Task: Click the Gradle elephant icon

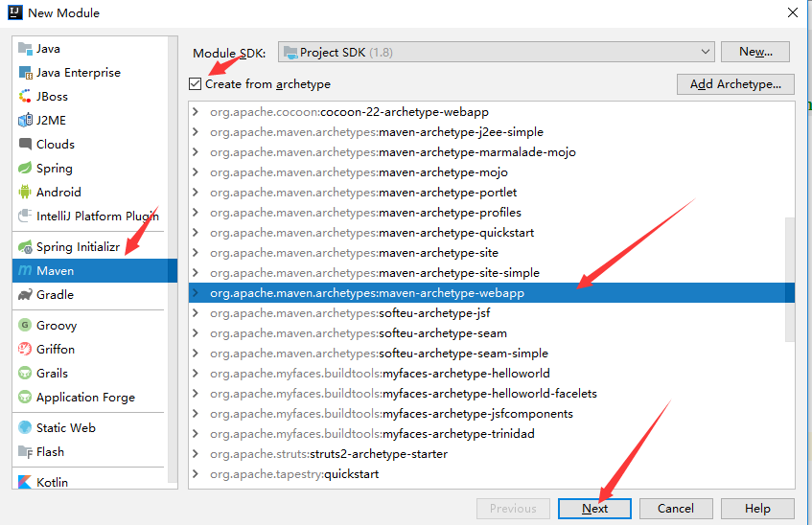Action: click(25, 295)
